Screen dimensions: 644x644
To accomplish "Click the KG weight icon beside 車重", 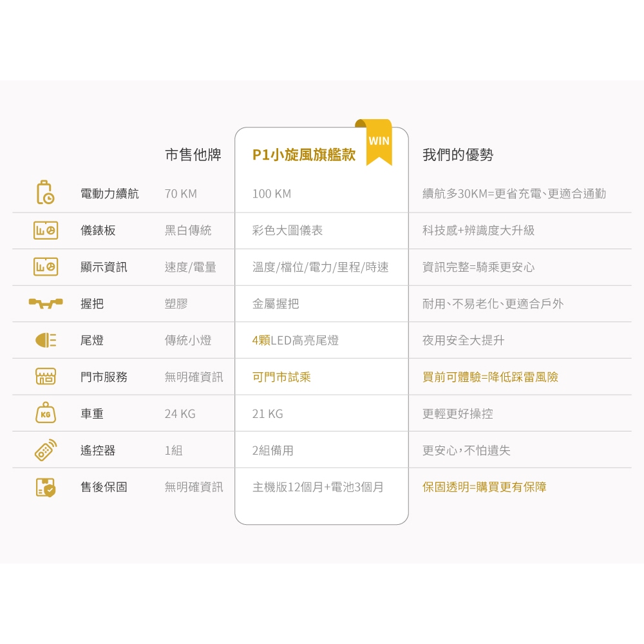I will tap(46, 413).
